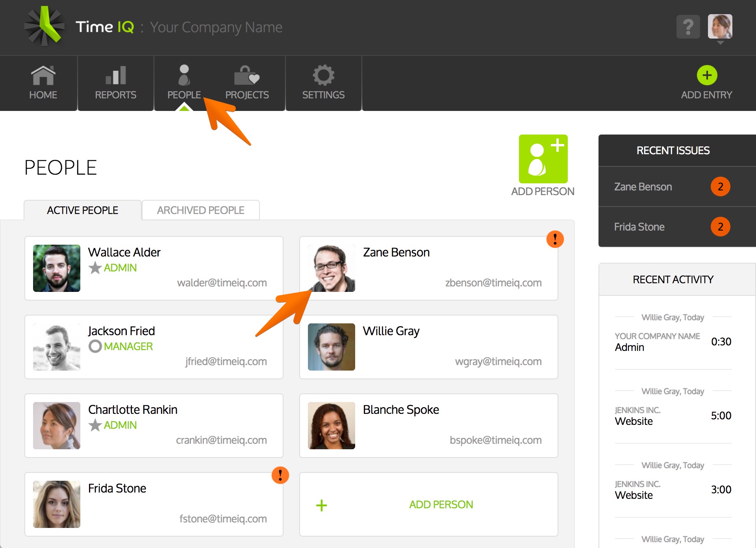
Task: Click Blanche Spoke's profile photo
Action: pyautogui.click(x=331, y=426)
